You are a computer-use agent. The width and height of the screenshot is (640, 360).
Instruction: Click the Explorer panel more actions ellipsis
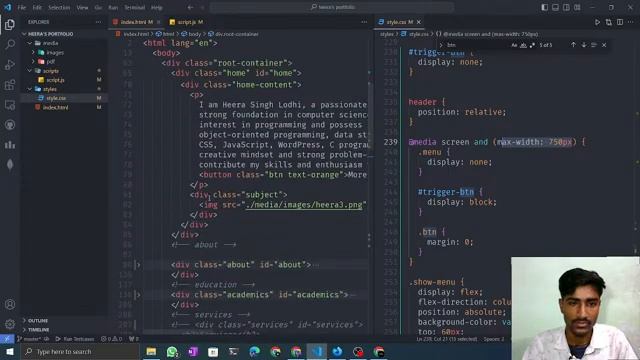point(98,22)
